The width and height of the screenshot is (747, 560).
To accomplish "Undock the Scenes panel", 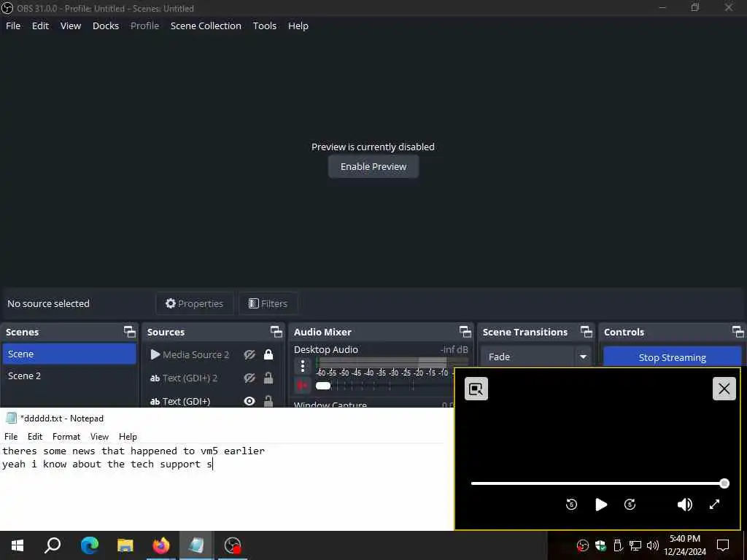I will point(130,332).
